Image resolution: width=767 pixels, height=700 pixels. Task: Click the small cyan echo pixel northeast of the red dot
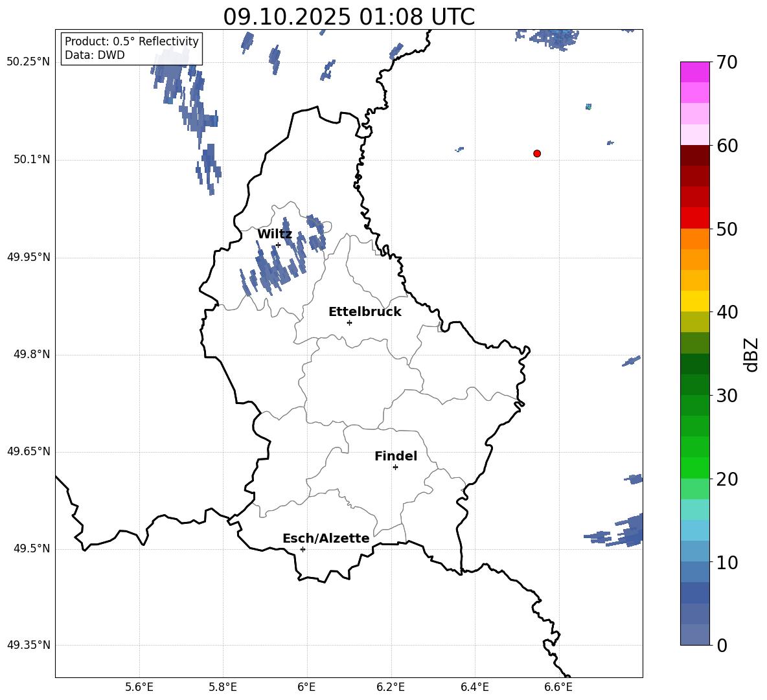(588, 107)
